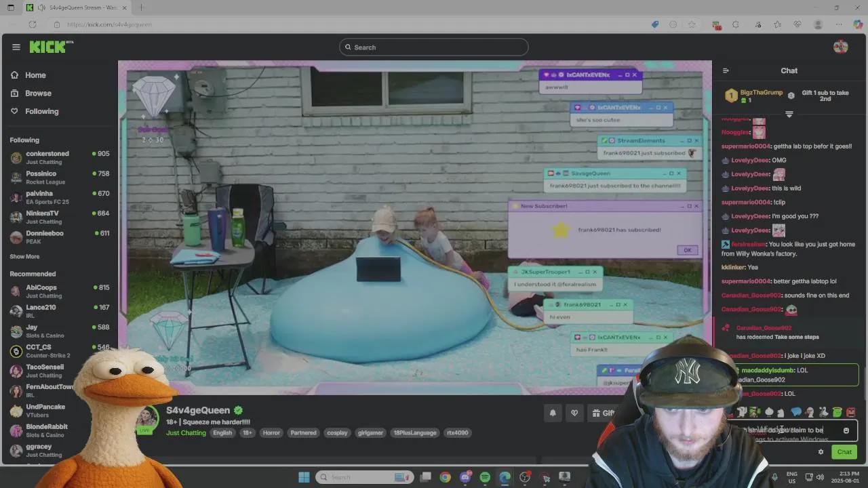The height and width of the screenshot is (488, 868).
Task: Click the ggracey channel avatar
Action: click(x=16, y=450)
